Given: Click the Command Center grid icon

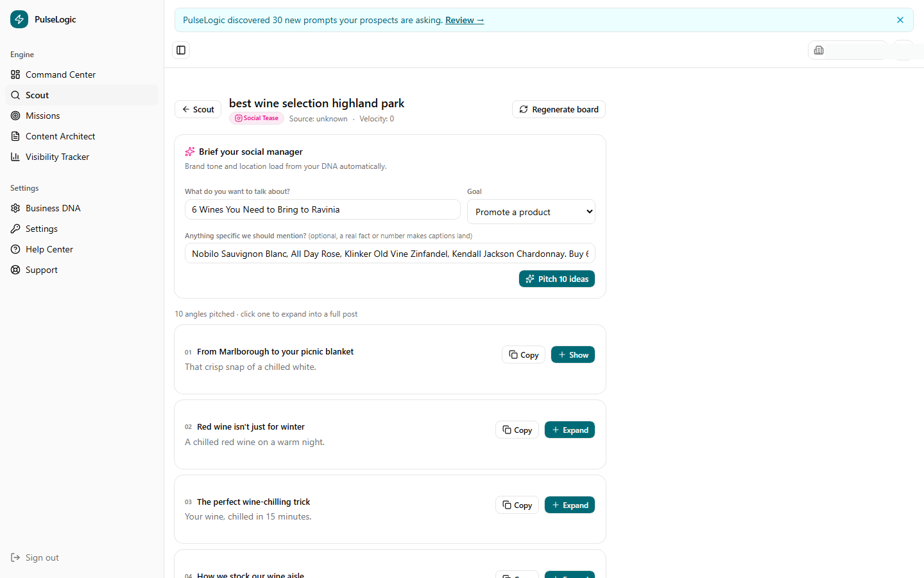Looking at the screenshot, I should coord(15,74).
